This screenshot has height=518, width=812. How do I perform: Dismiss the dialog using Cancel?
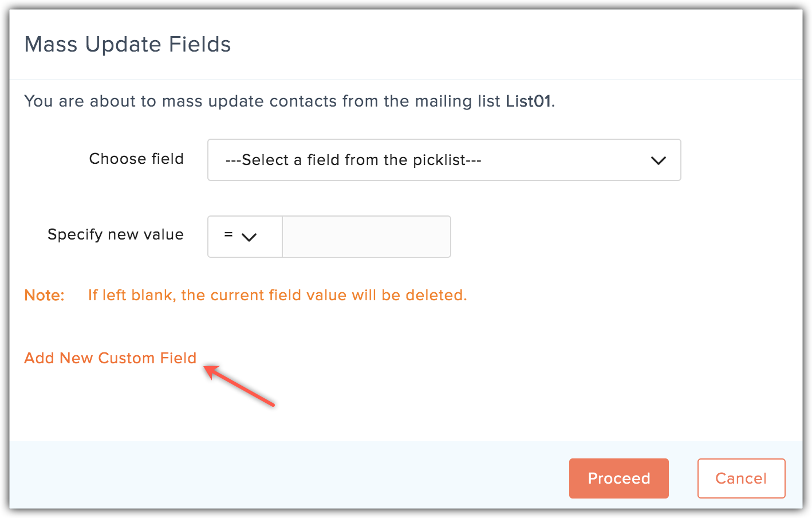(741, 478)
